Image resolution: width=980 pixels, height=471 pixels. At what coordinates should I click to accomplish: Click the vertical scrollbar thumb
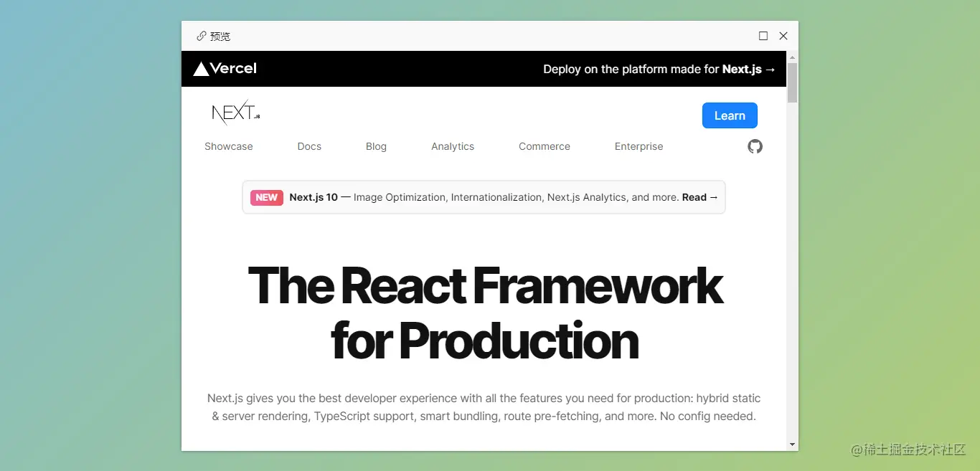pyautogui.click(x=792, y=82)
